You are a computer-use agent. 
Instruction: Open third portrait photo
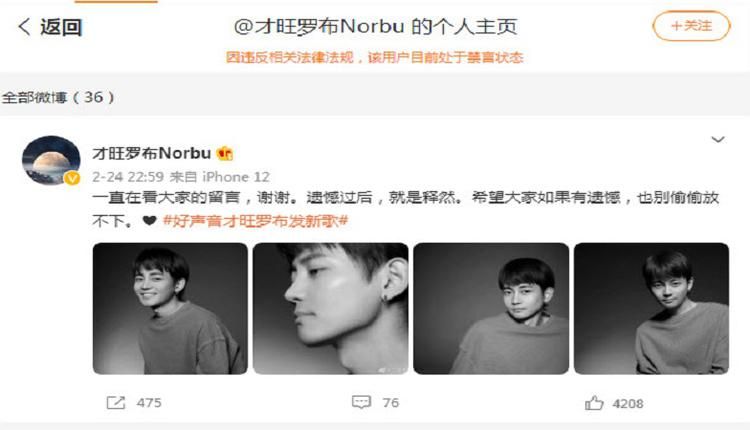pyautogui.click(x=491, y=309)
